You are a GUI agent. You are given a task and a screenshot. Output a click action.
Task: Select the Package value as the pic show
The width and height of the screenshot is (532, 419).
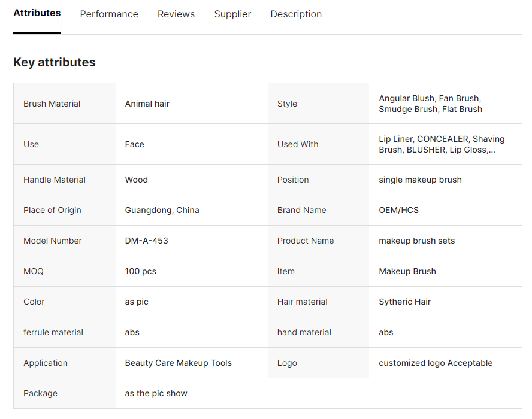pyautogui.click(x=156, y=393)
